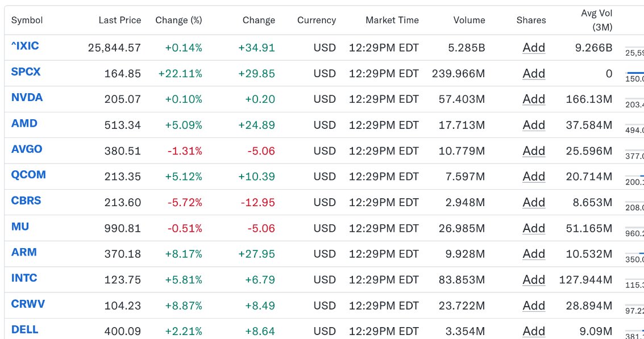Sort by the Market Time column header
Viewport: 644px width, 339px height.
pos(392,20)
